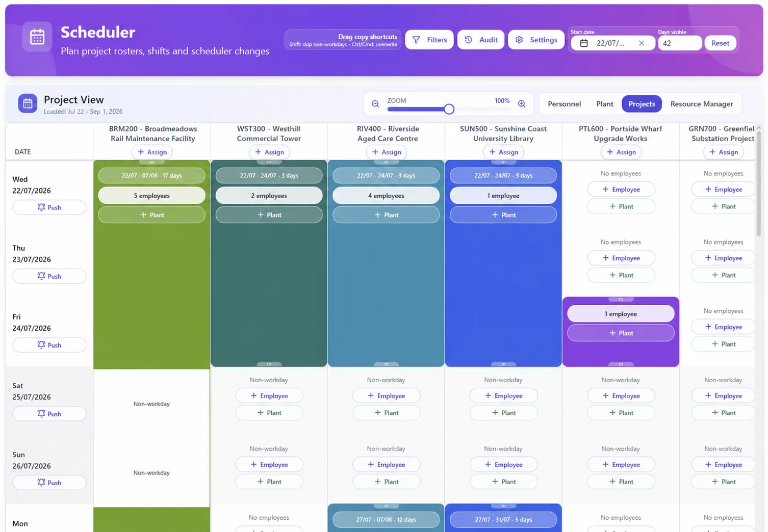The width and height of the screenshot is (768, 532).
Task: Add Plant to the SUN500 block
Action: tap(503, 215)
